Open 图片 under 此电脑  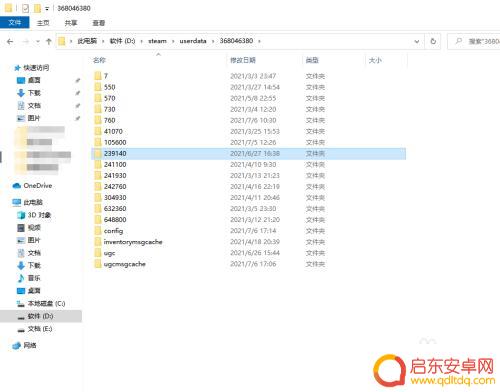click(x=34, y=240)
